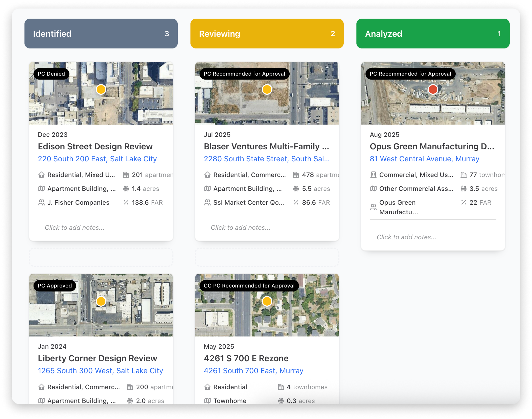Click the yellow pin on Liberty Corner aerial
The image size is (532, 419).
tap(101, 301)
